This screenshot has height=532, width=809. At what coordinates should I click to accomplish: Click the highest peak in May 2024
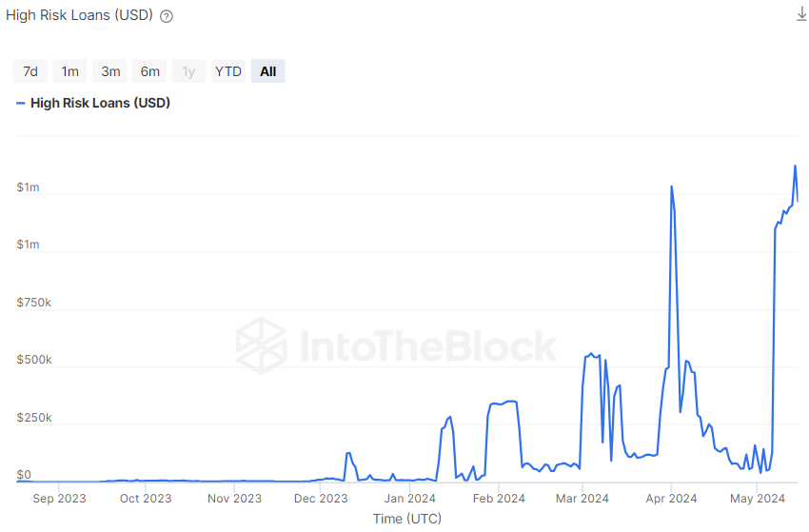coord(795,166)
